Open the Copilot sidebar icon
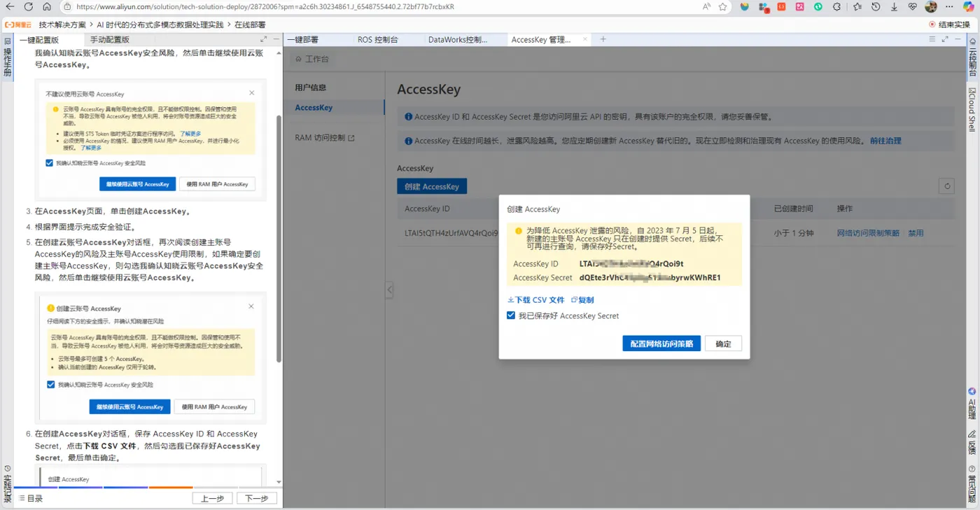 click(x=969, y=7)
